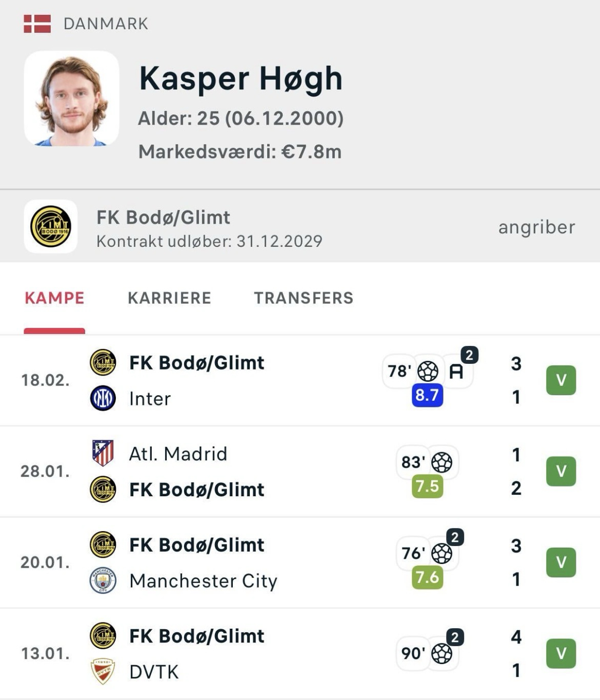Image resolution: width=600 pixels, height=700 pixels.
Task: Open Kasper Høgh's profile photo
Action: pos(72,98)
